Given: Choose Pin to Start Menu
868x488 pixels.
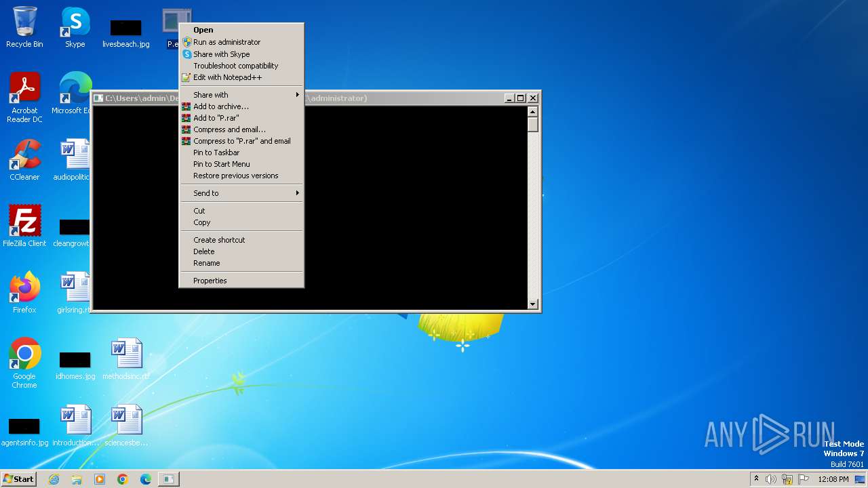Looking at the screenshot, I should 241,164.
